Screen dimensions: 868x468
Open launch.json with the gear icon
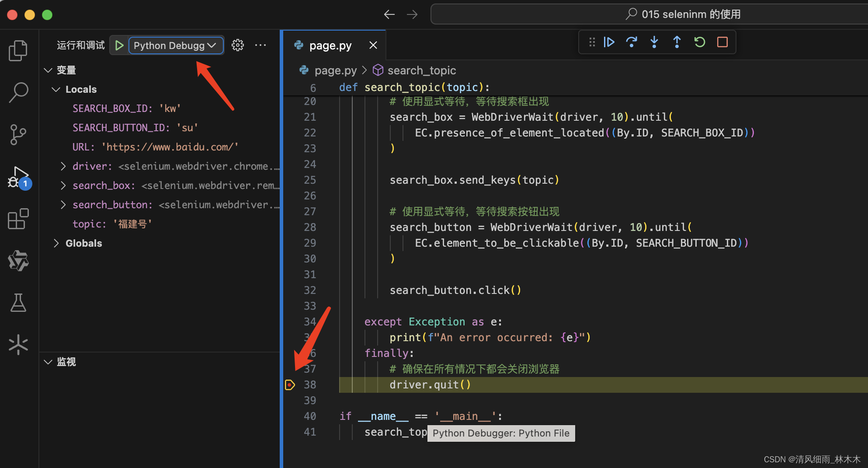coord(238,45)
